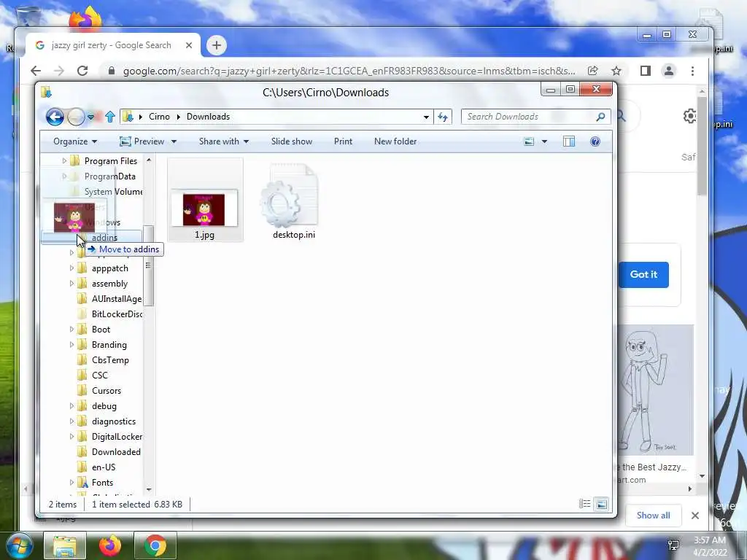Open the address bar history dropdown
Screen dimensions: 747x560
(426, 117)
